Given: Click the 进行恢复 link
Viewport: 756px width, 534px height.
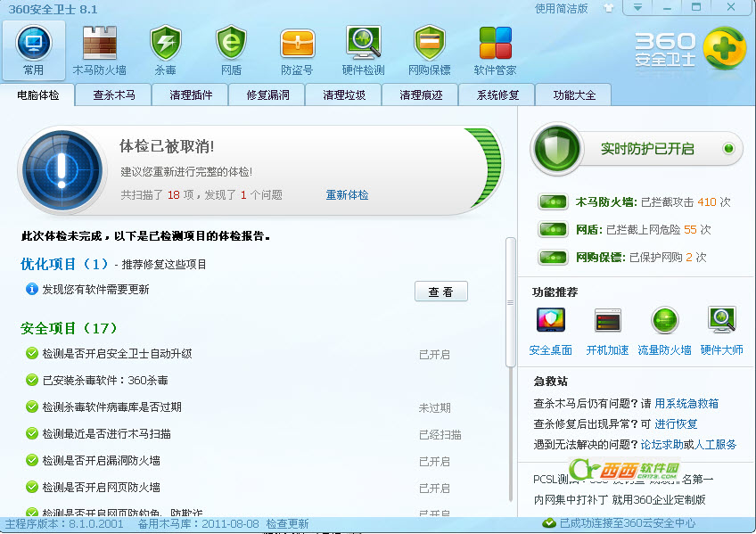Looking at the screenshot, I should click(676, 423).
